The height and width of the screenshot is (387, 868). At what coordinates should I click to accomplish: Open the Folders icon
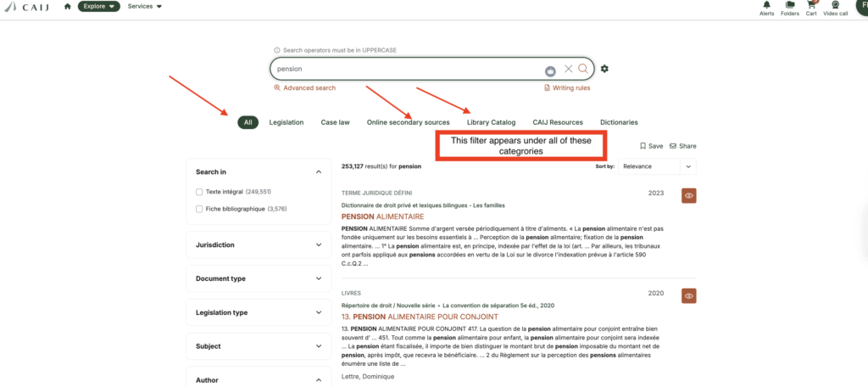coord(790,7)
